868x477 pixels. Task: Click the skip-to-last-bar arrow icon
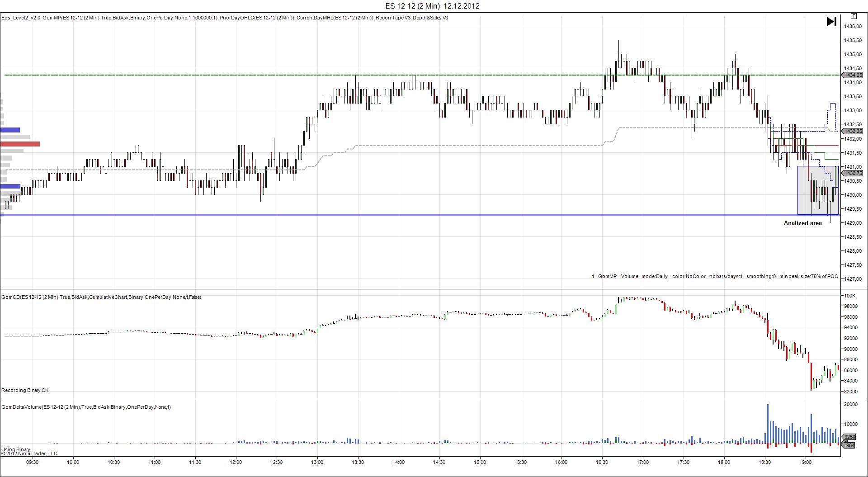pyautogui.click(x=831, y=21)
